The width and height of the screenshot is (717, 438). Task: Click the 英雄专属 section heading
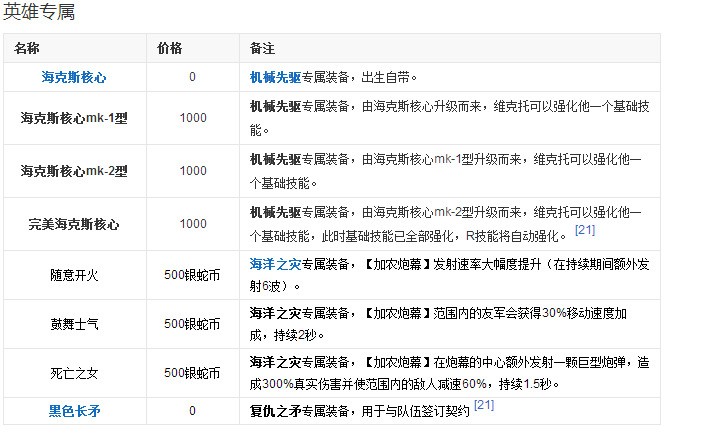[39, 12]
